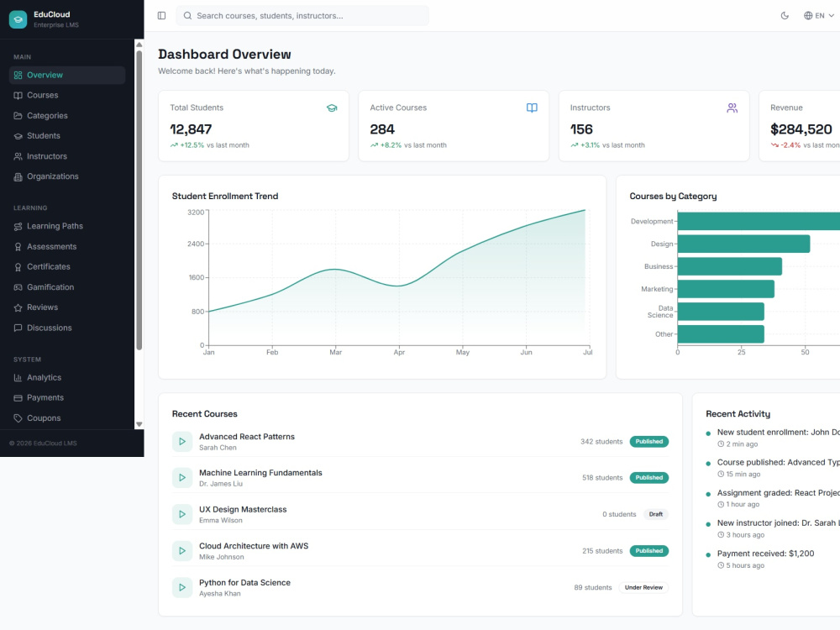Click the Assessments ribbon icon
This screenshot has width=840, height=630.
pyautogui.click(x=18, y=247)
